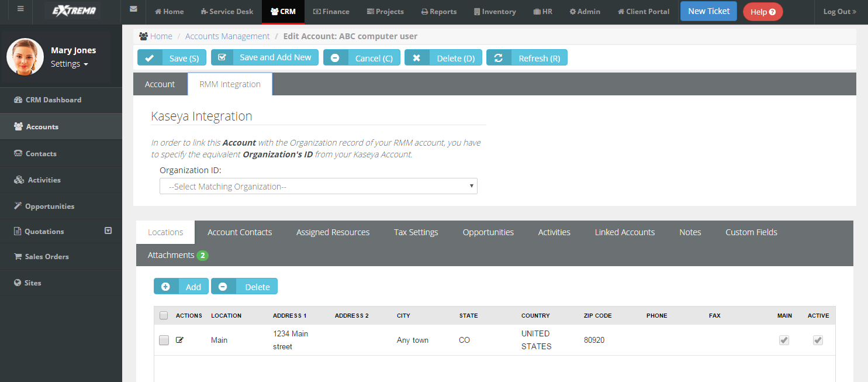Expand the Quotations submenu arrow
868x382 pixels.
click(x=108, y=230)
